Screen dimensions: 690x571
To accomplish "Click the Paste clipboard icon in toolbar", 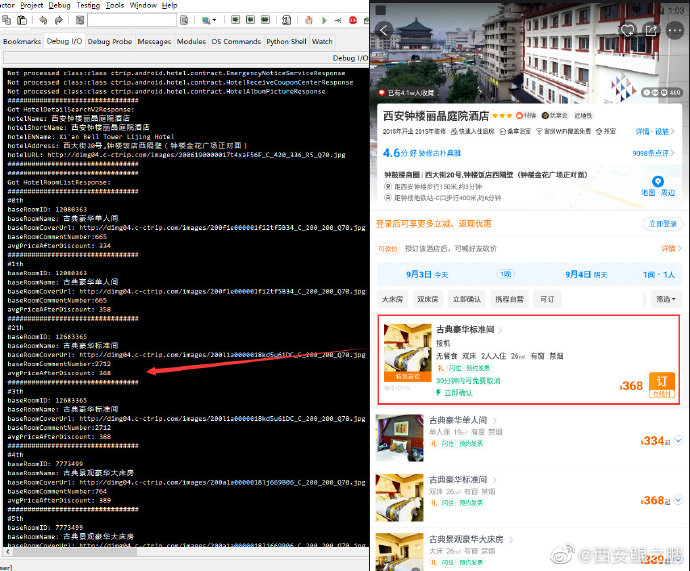I will coord(22,20).
